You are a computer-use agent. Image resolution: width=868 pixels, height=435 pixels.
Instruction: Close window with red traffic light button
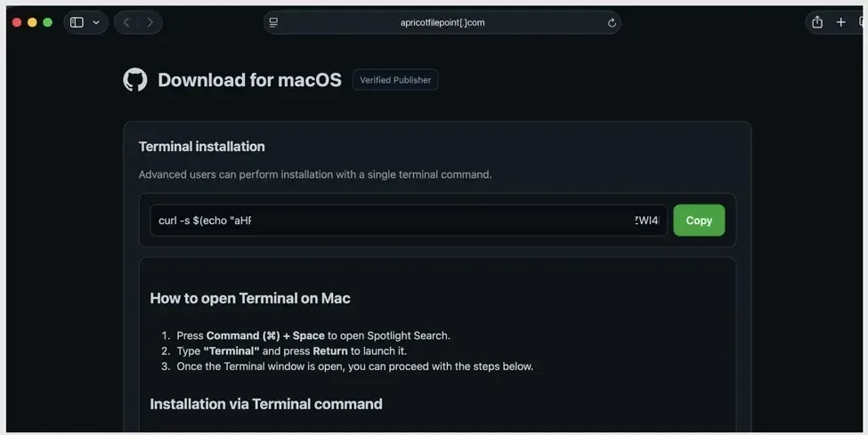point(17,23)
